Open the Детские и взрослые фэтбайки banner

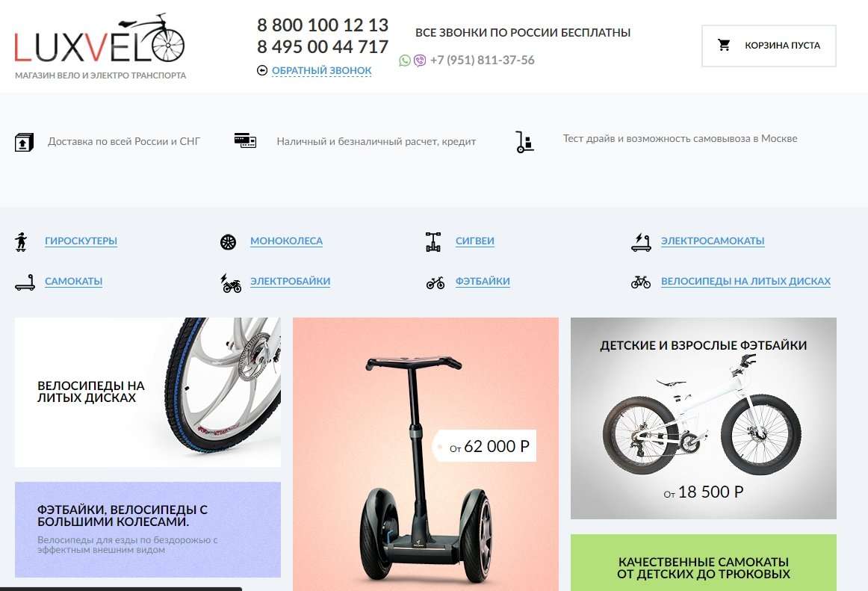(704, 418)
